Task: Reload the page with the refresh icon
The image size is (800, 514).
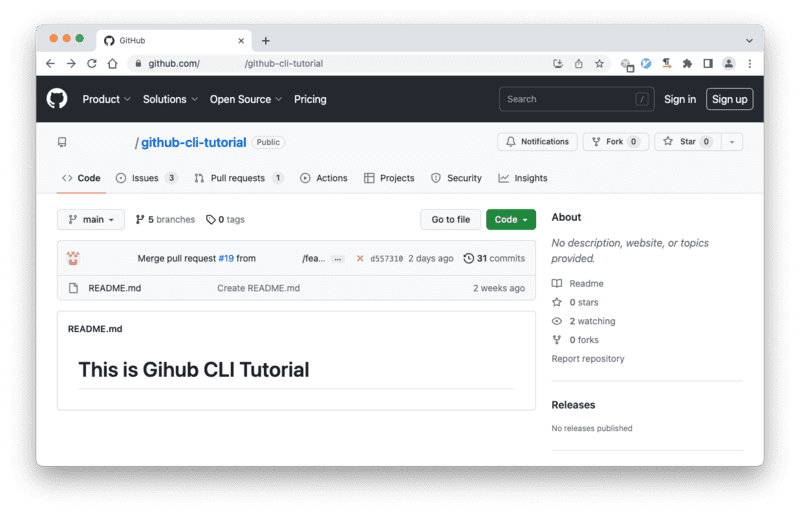Action: pyautogui.click(x=92, y=63)
